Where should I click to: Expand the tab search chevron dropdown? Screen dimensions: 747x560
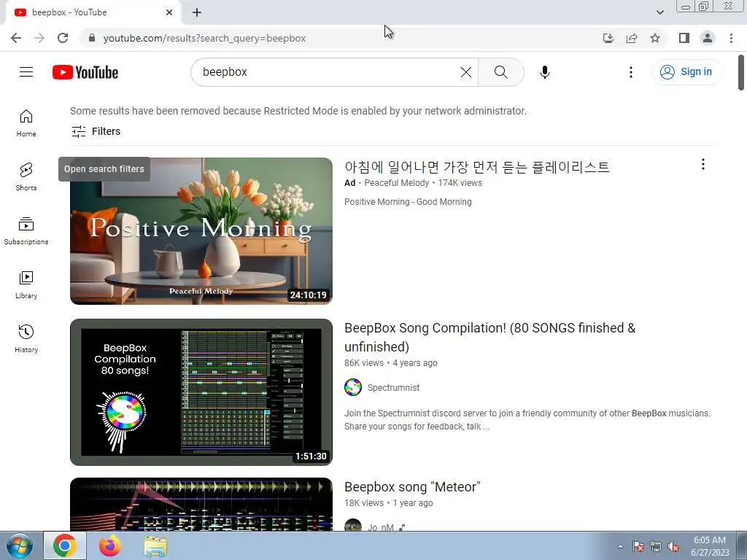coord(659,12)
